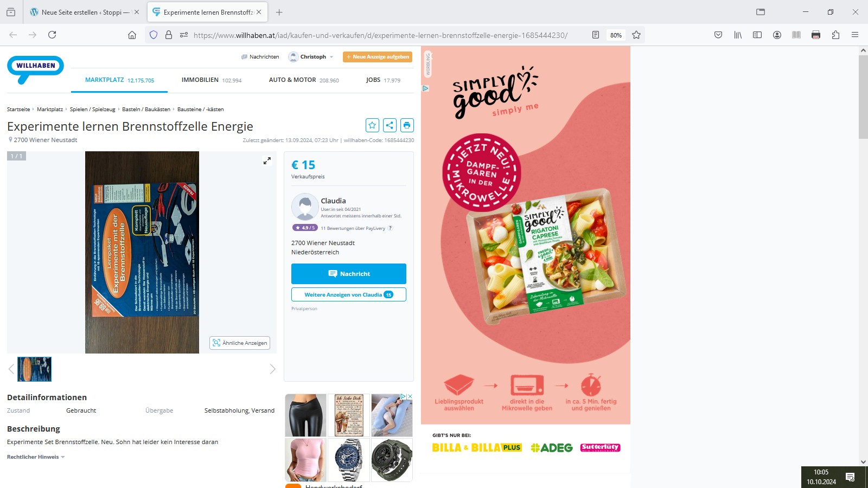
Task: Select the product photo thumbnail below gallery
Action: tap(35, 369)
